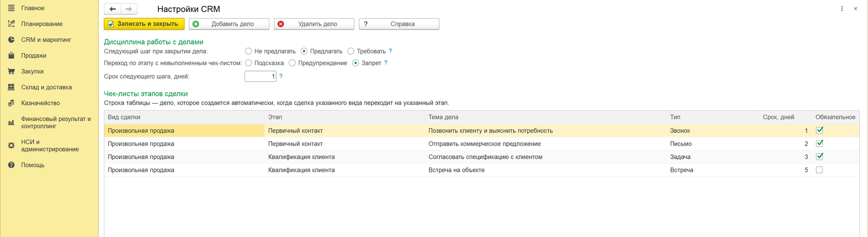Click the help mark after Запрет

(x=386, y=63)
